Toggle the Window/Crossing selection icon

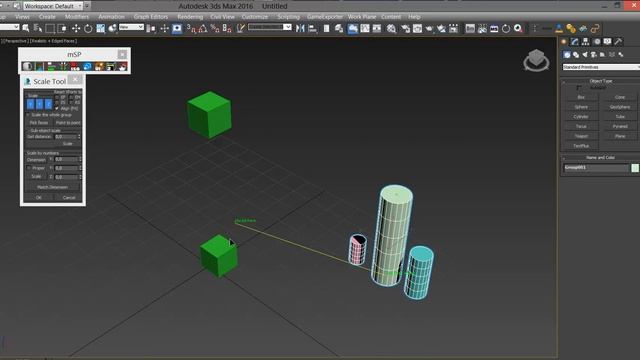point(62,29)
